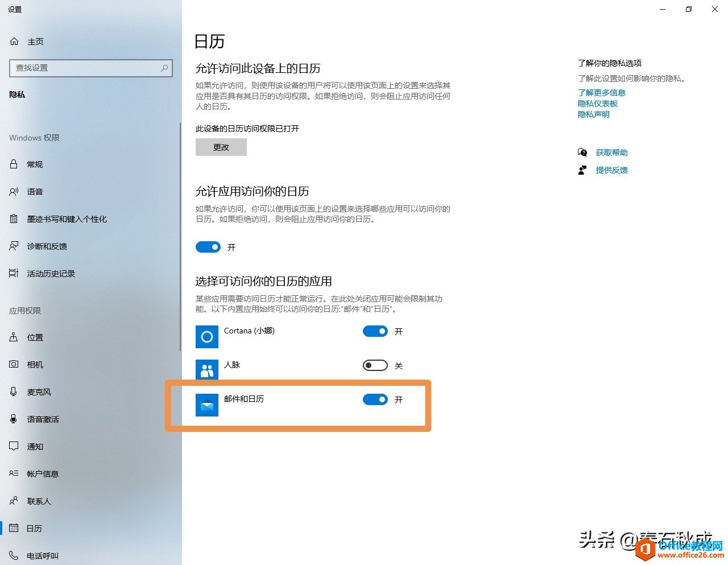The width and height of the screenshot is (728, 565).
Task: Click the 人脉 app label
Action: pos(232,365)
